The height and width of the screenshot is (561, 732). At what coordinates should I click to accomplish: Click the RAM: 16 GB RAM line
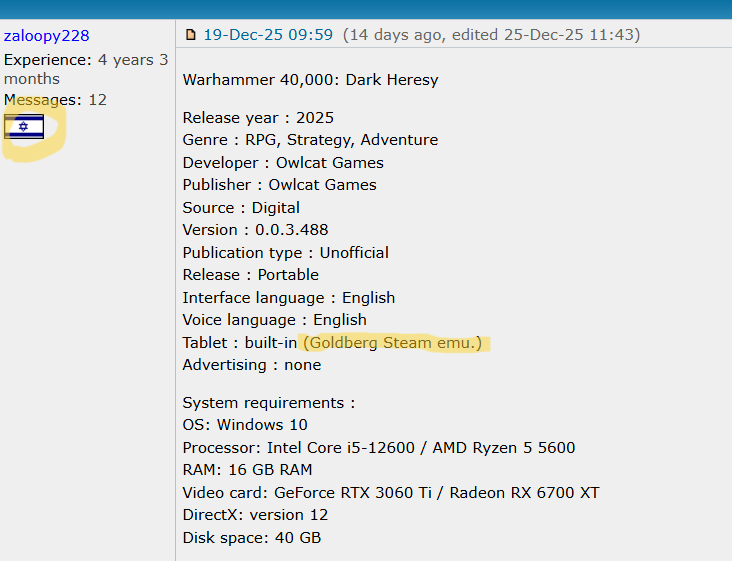pyautogui.click(x=247, y=470)
